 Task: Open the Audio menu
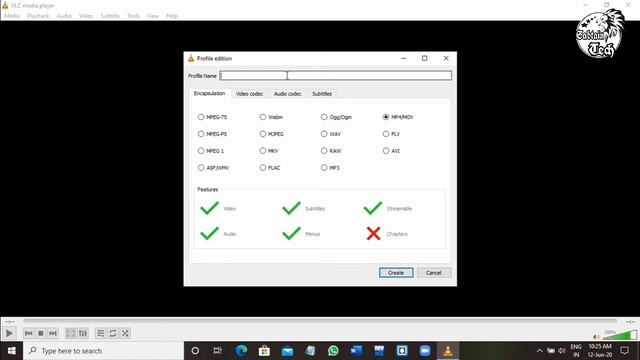(64, 16)
